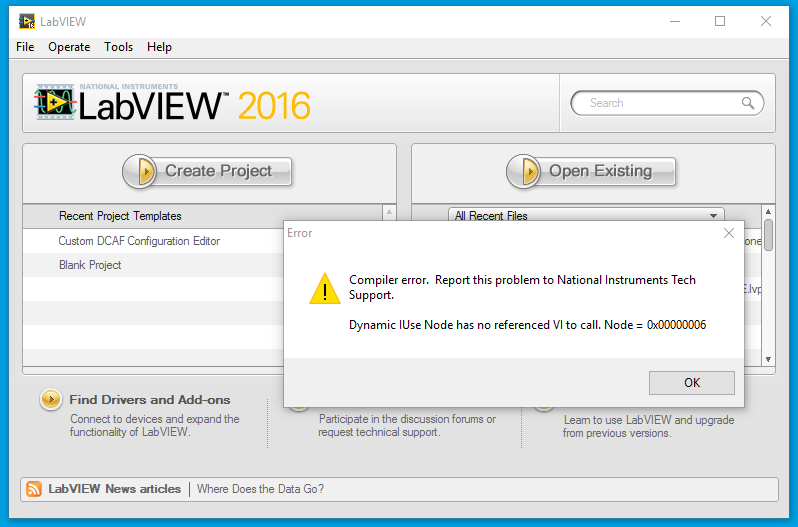Open 'Where Does the Data Go?' article
798x527 pixels.
(260, 489)
